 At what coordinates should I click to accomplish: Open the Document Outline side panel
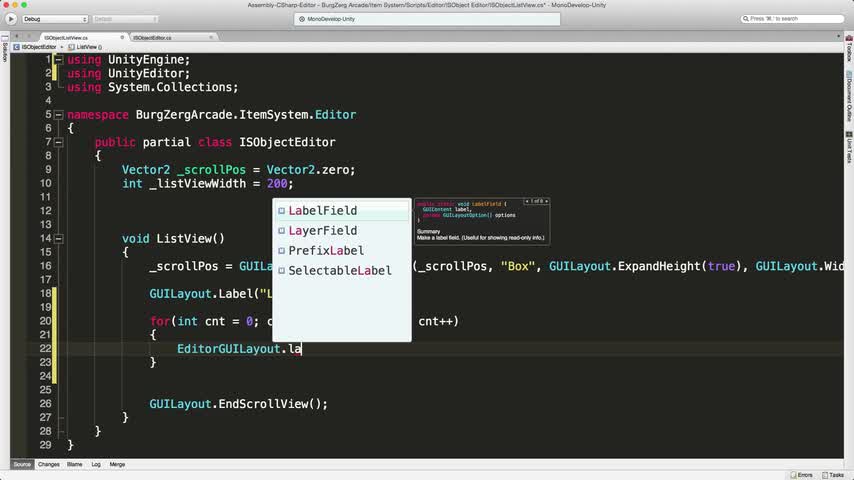pos(849,97)
